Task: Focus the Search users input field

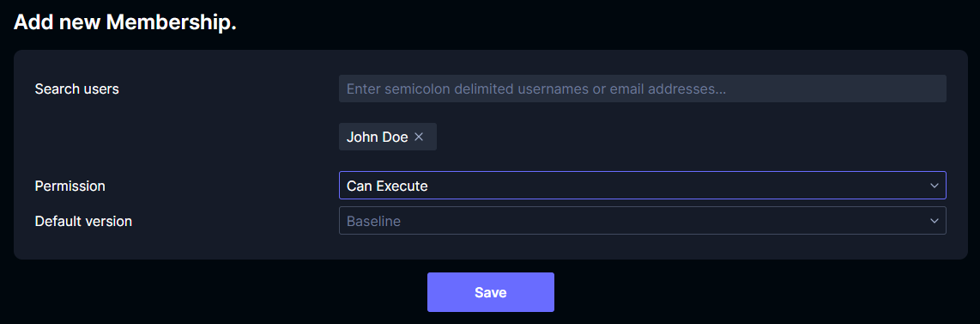Action: [643, 89]
